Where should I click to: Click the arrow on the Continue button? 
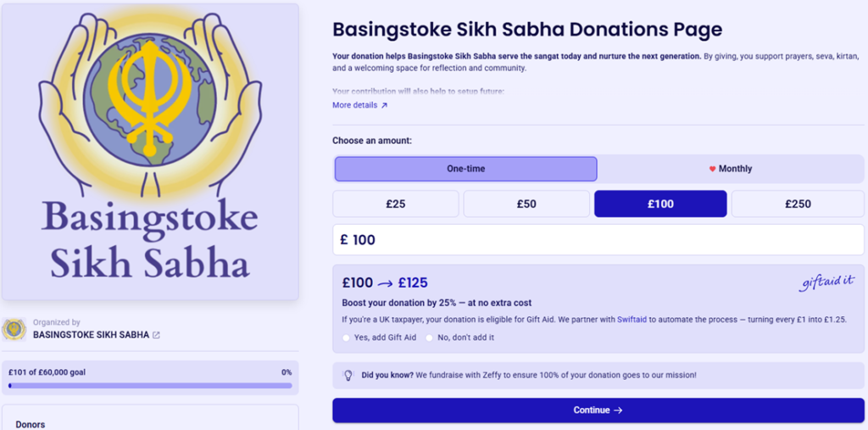click(x=618, y=410)
